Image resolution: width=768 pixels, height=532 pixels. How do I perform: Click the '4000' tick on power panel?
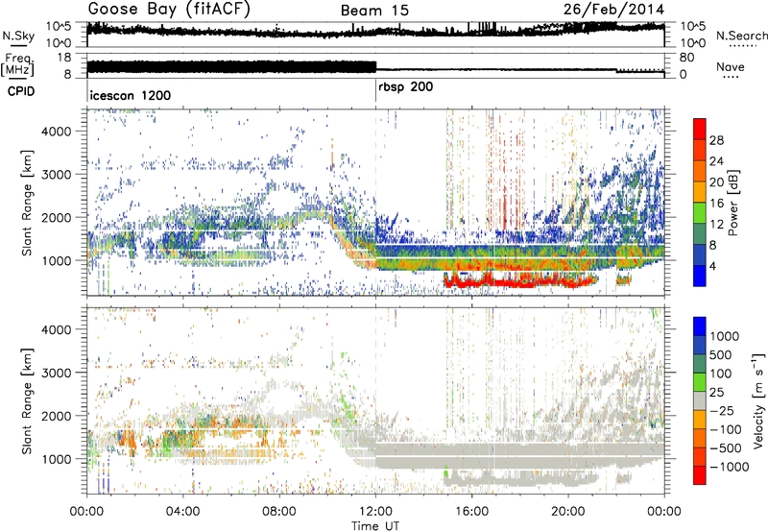point(56,132)
